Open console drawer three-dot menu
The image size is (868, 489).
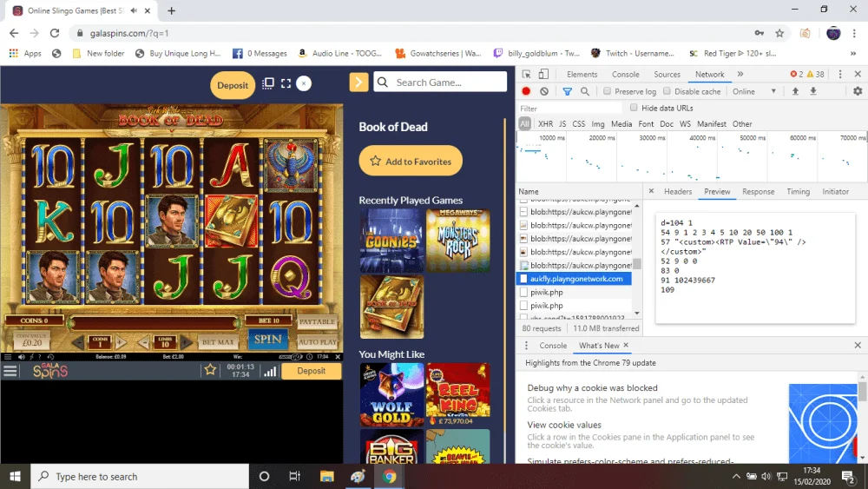pyautogui.click(x=526, y=346)
